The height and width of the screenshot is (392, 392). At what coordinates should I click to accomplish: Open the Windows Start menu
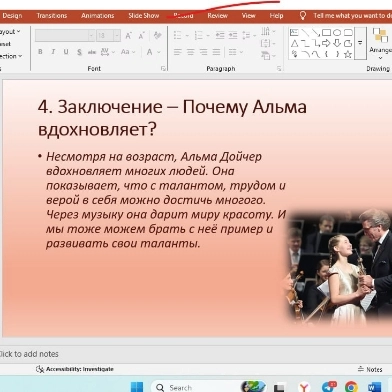[x=137, y=387]
